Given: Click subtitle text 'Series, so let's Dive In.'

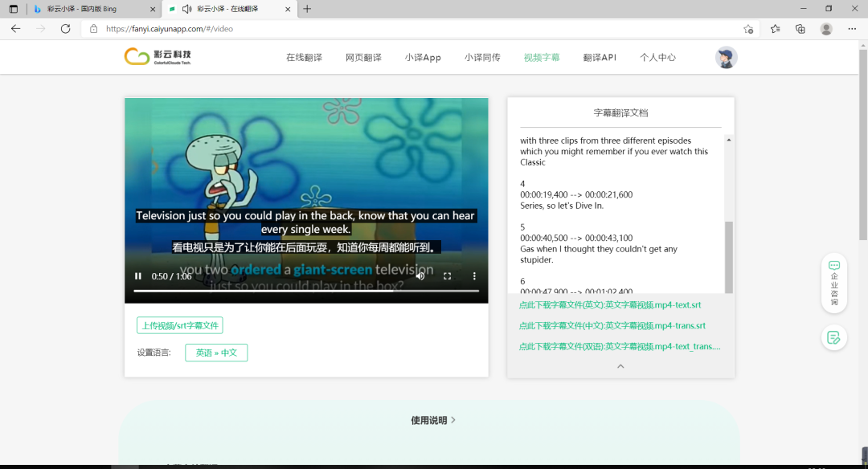Looking at the screenshot, I should [562, 206].
